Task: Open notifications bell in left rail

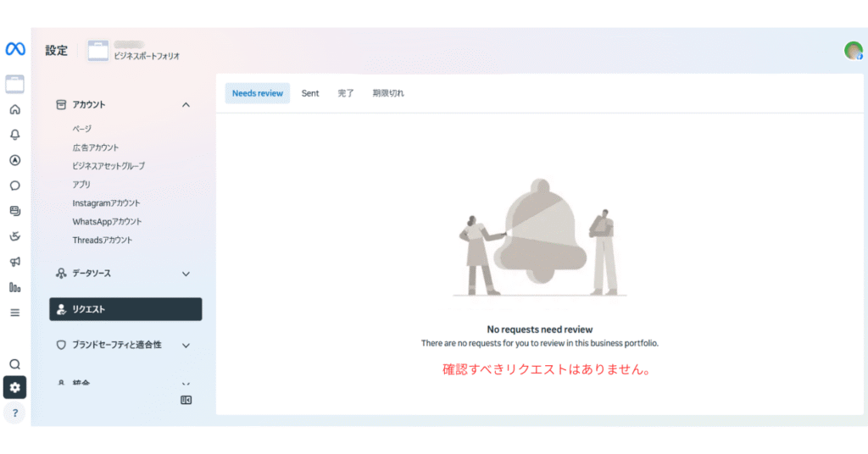Action: 15,135
